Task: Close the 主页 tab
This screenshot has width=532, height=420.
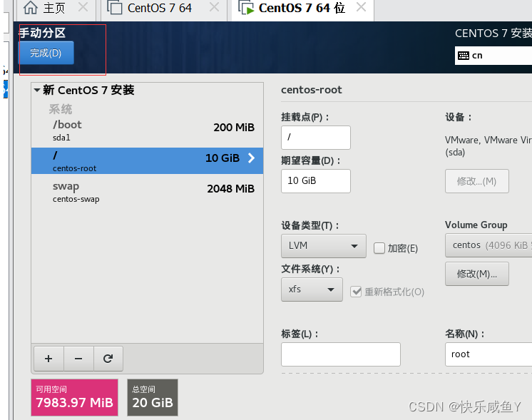Action: coord(83,7)
